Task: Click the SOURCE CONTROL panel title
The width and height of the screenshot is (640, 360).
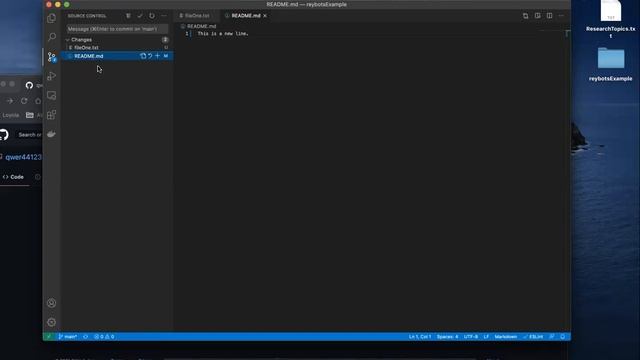Action: click(87, 16)
